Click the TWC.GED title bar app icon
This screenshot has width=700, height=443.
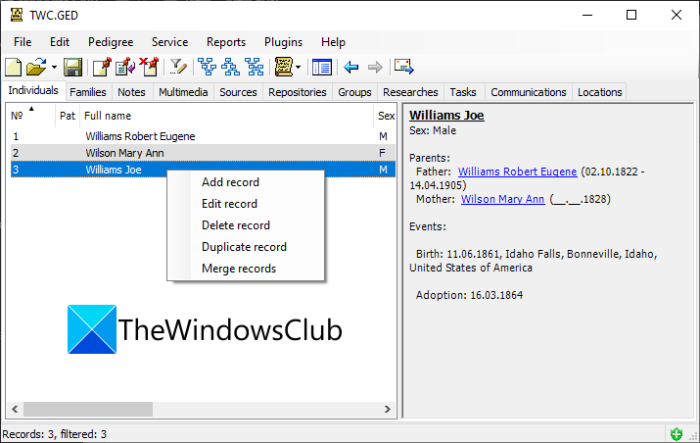(x=17, y=15)
